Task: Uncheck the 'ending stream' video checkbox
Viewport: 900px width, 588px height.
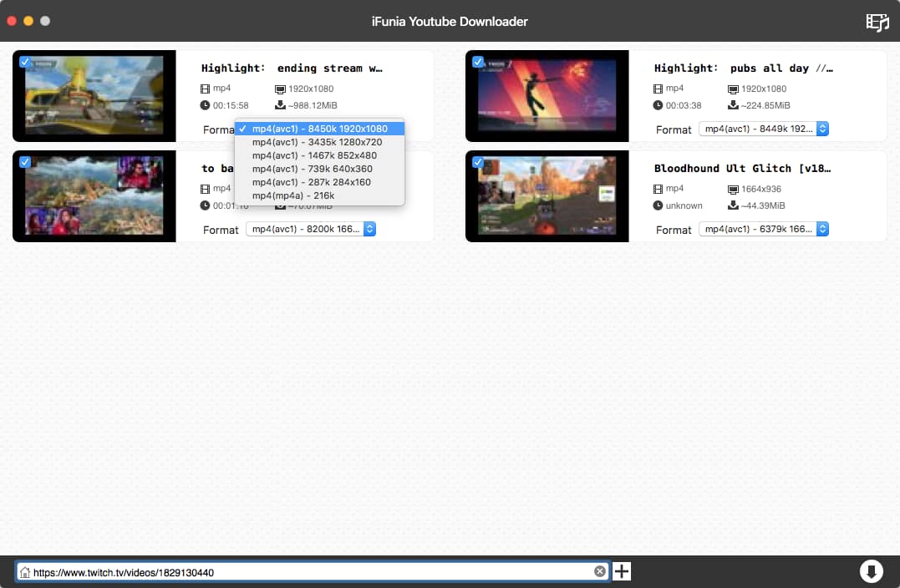Action: pyautogui.click(x=25, y=62)
